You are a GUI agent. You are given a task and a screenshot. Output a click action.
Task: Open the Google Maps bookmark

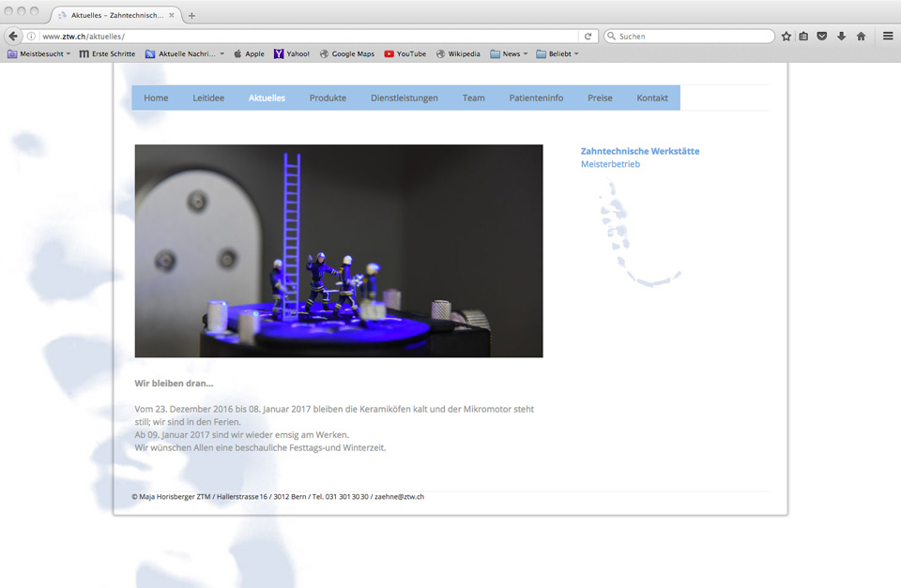click(347, 54)
